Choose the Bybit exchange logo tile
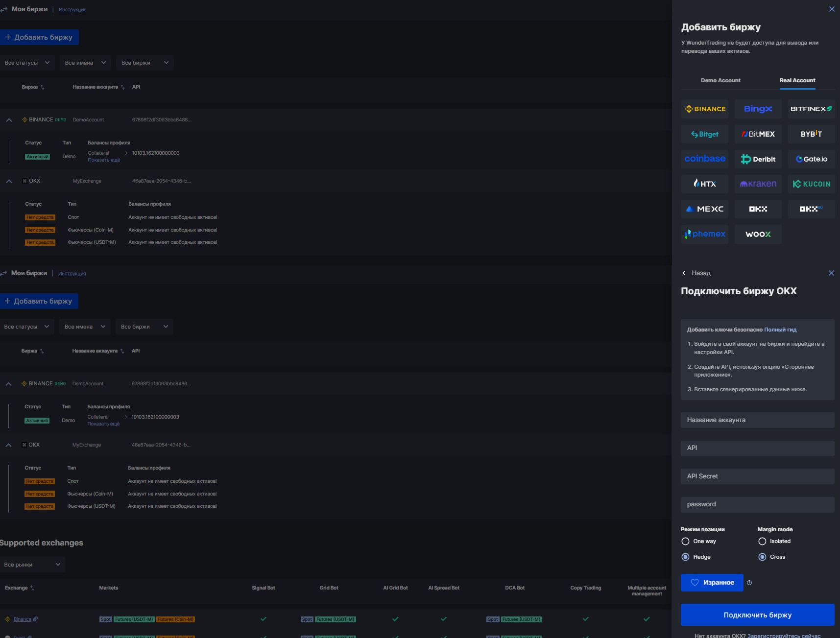The height and width of the screenshot is (638, 840). pyautogui.click(x=811, y=134)
